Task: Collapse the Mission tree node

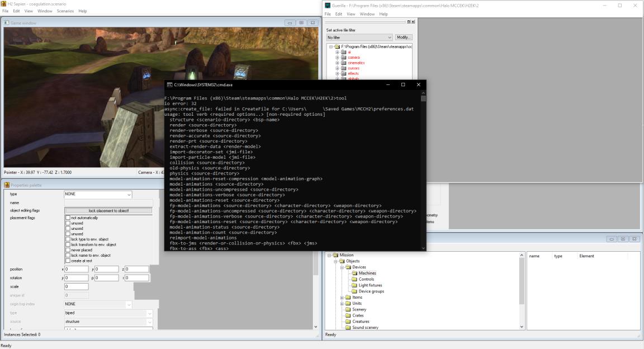Action: click(x=329, y=255)
